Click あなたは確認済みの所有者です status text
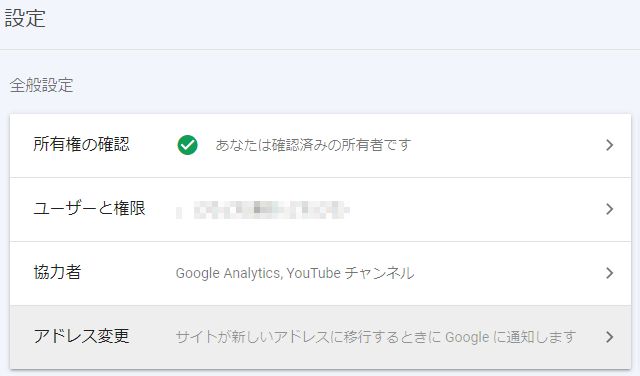This screenshot has height=376, width=640. [x=313, y=145]
